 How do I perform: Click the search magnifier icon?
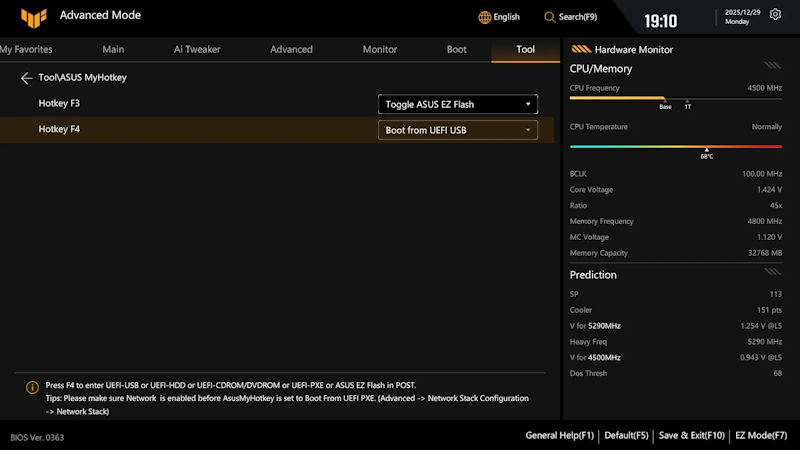[549, 17]
